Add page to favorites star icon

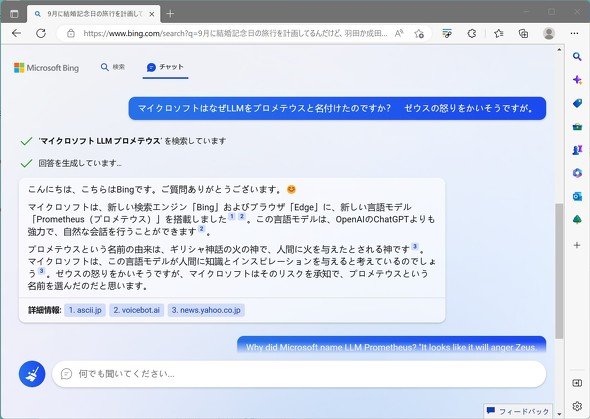[x=419, y=33]
